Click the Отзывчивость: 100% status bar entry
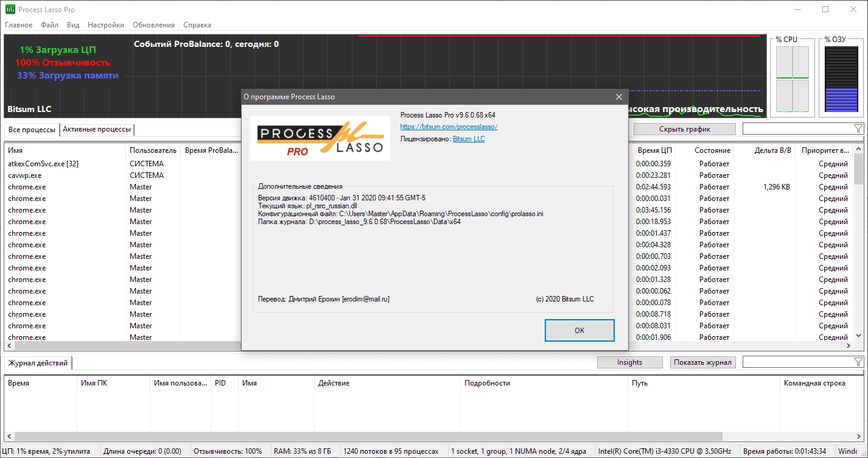 pos(228,451)
